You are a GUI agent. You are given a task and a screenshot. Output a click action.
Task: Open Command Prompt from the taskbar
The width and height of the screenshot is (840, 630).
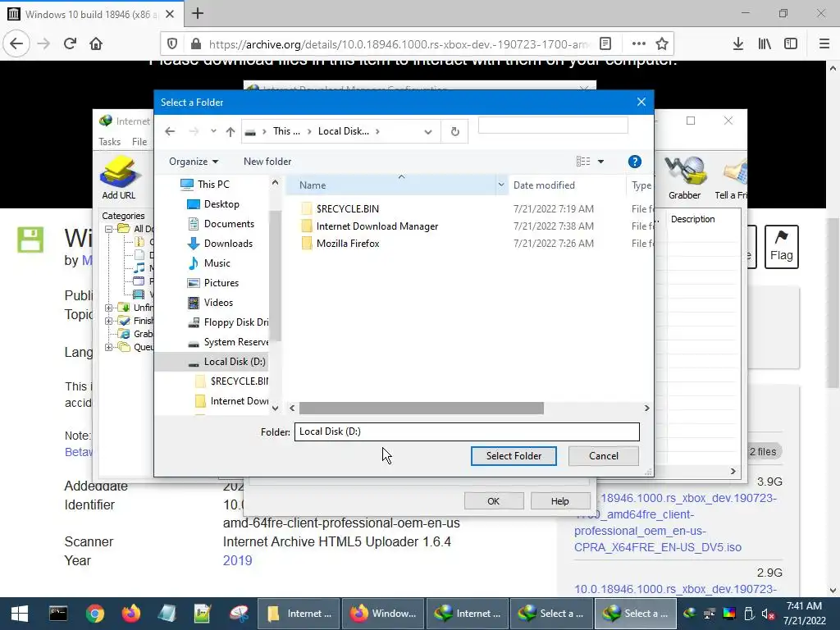[58, 614]
